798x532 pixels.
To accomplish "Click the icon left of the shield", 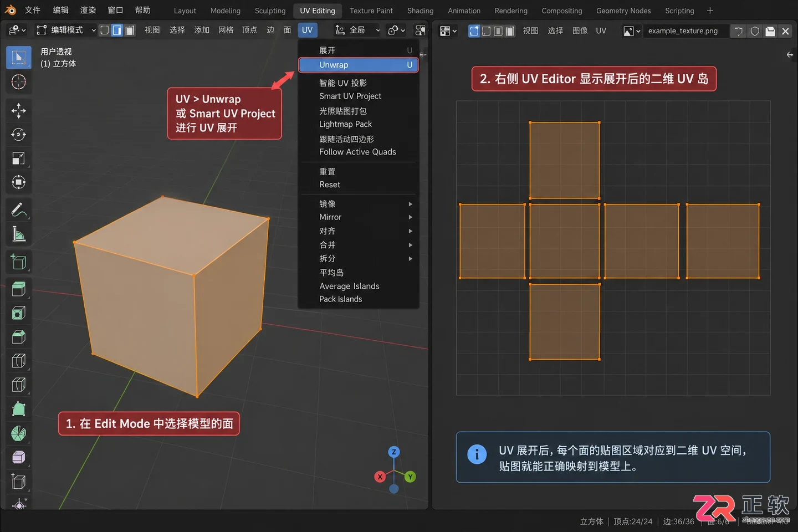I will pos(739,31).
